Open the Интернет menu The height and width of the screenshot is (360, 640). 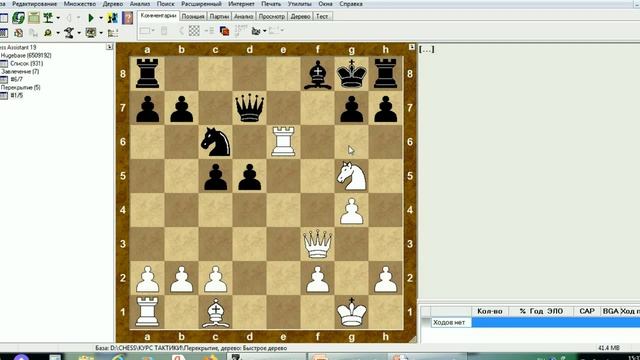point(241,4)
